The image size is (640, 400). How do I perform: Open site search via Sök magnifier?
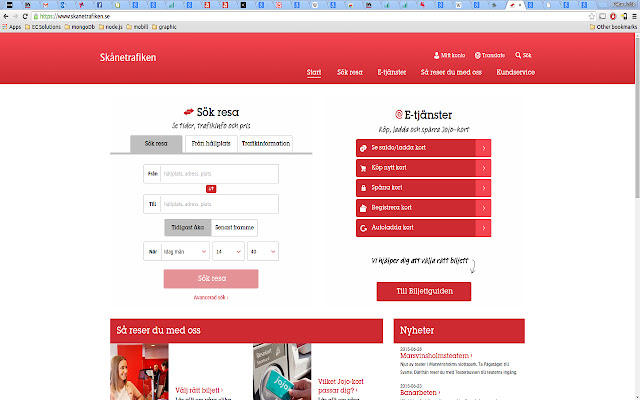tap(518, 55)
